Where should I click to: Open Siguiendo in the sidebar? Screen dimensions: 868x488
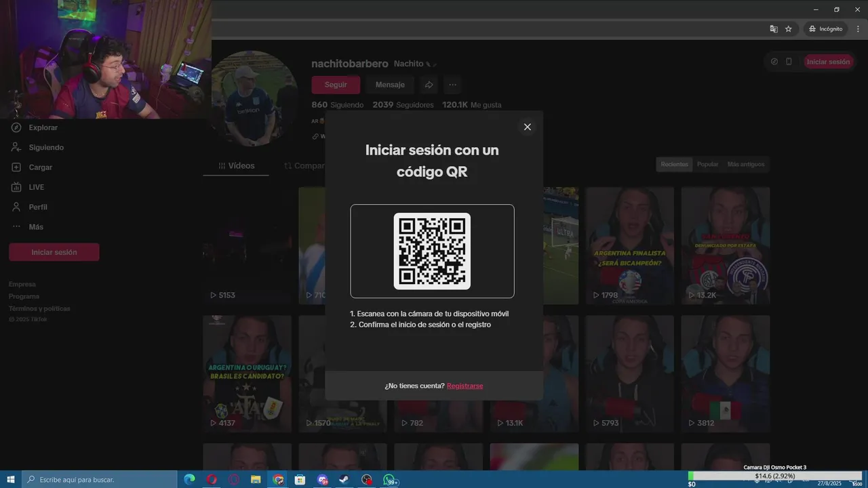46,147
